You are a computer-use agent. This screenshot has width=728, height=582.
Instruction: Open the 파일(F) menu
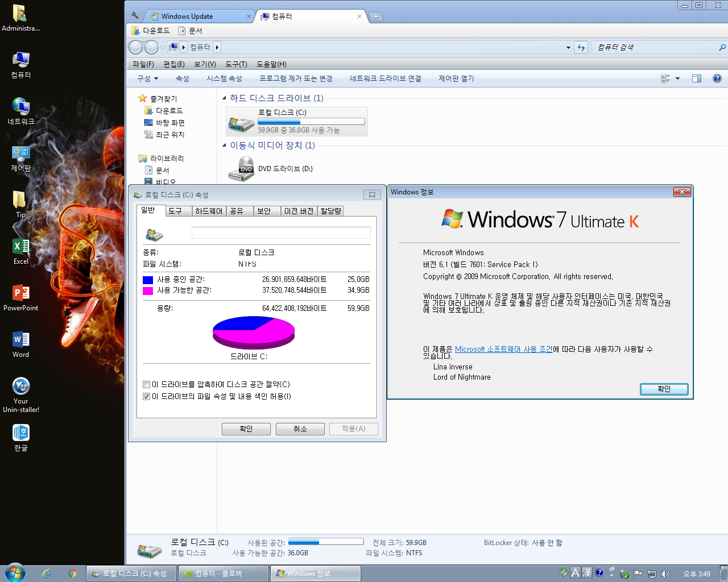point(143,64)
